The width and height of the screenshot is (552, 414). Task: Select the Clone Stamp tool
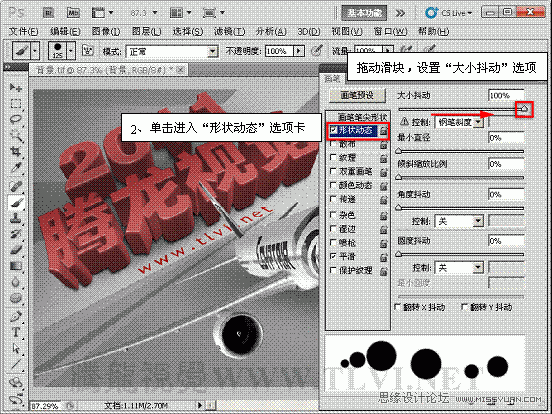coord(15,219)
